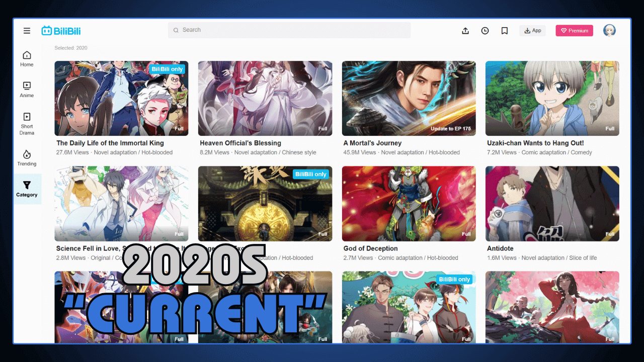Open the bookmarks icon
The image size is (644, 362).
click(505, 31)
